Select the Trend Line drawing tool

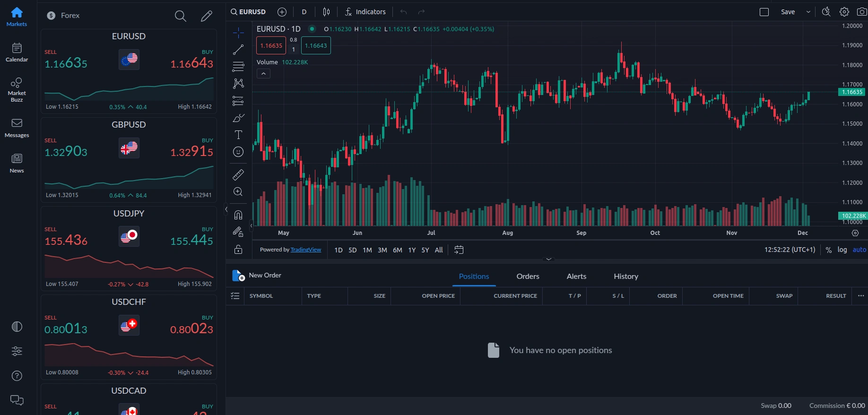pyautogui.click(x=238, y=50)
